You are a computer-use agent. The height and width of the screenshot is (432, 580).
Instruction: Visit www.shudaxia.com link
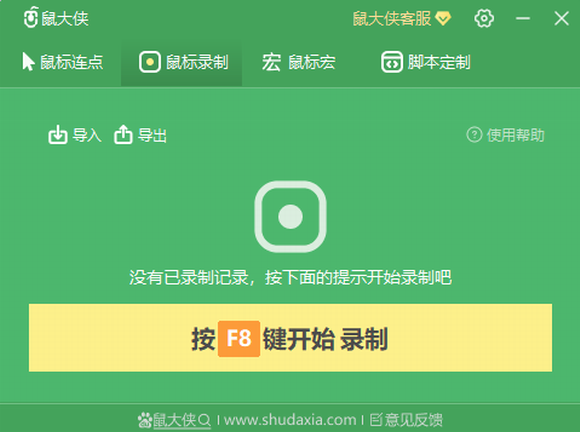[x=290, y=420]
